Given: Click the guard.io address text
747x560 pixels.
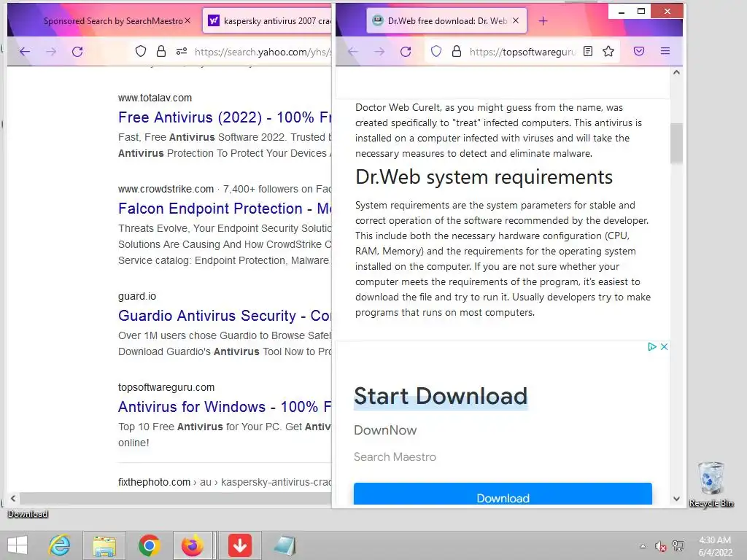Looking at the screenshot, I should [x=137, y=296].
